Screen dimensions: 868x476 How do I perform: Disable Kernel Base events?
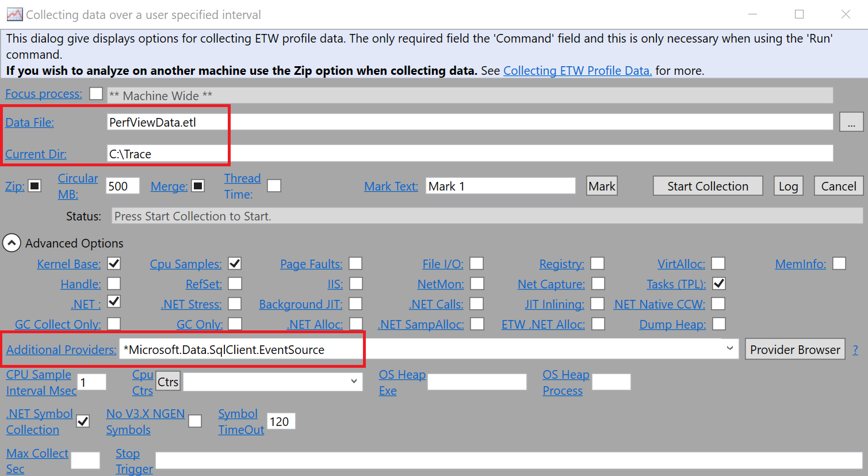(114, 263)
